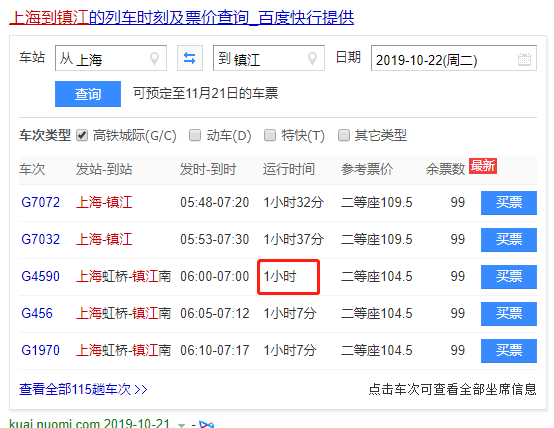This screenshot has height=428, width=554.
Task: Open train number G1970 details
Action: click(41, 351)
